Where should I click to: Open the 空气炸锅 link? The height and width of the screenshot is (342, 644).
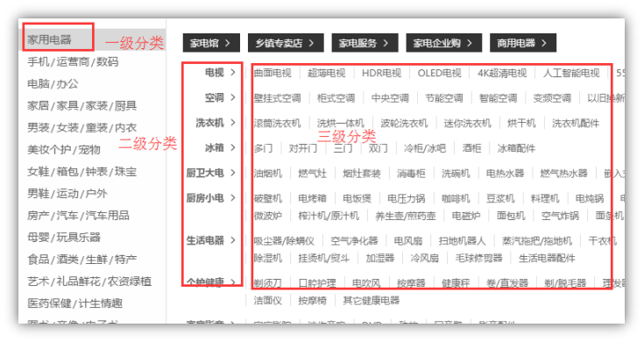(560, 216)
